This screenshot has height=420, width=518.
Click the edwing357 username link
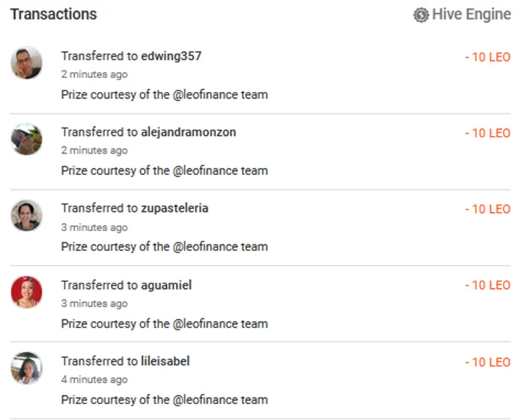pyautogui.click(x=171, y=56)
